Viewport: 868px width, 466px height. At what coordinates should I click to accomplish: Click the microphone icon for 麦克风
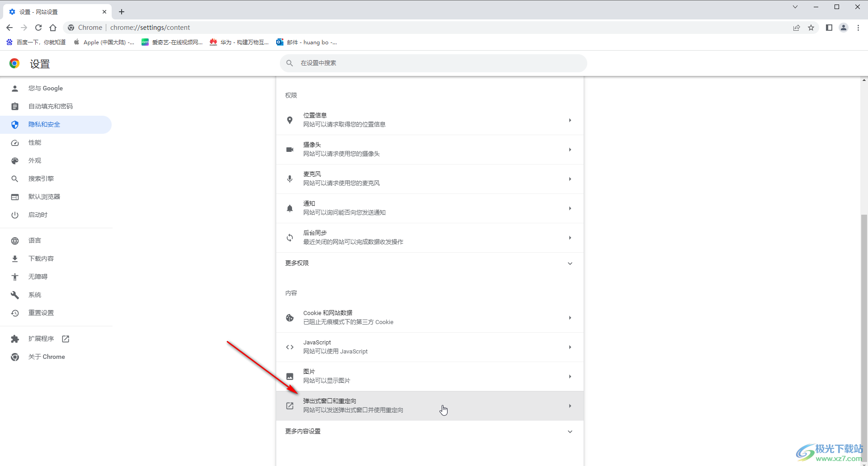(x=290, y=179)
